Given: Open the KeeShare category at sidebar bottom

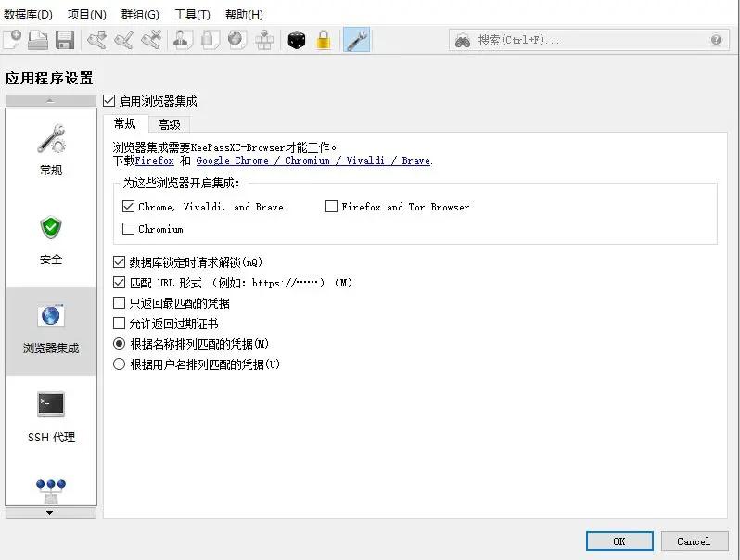Looking at the screenshot, I should (51, 490).
